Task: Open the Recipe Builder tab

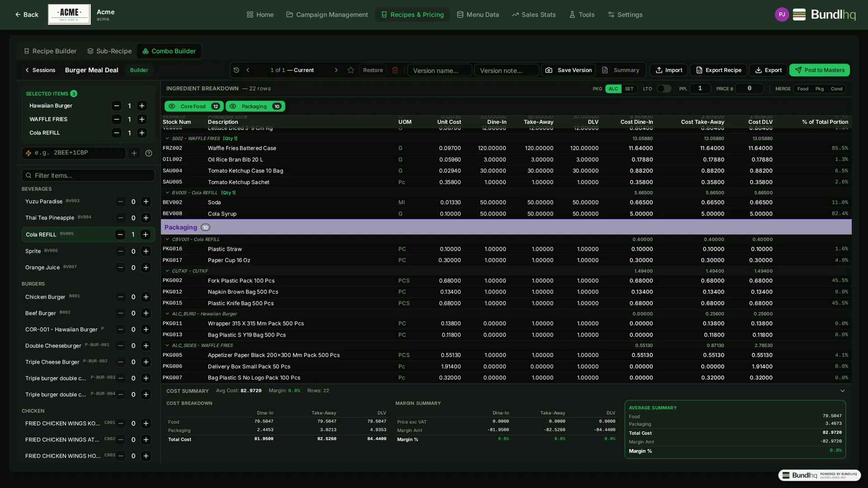Action: click(x=50, y=51)
